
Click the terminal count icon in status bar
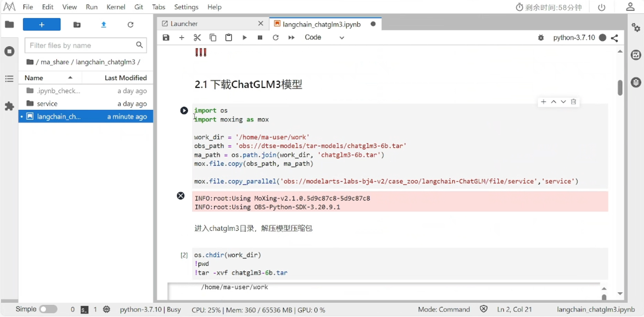coord(84,310)
